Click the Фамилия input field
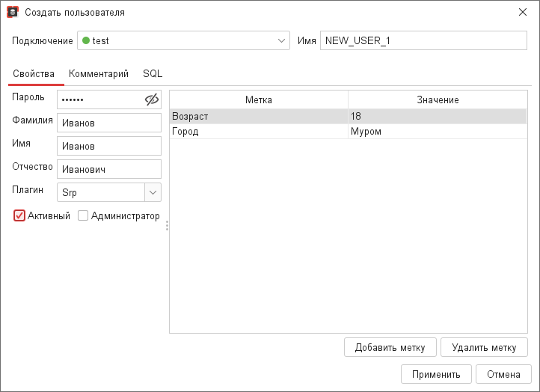540x392 pixels. pos(109,123)
